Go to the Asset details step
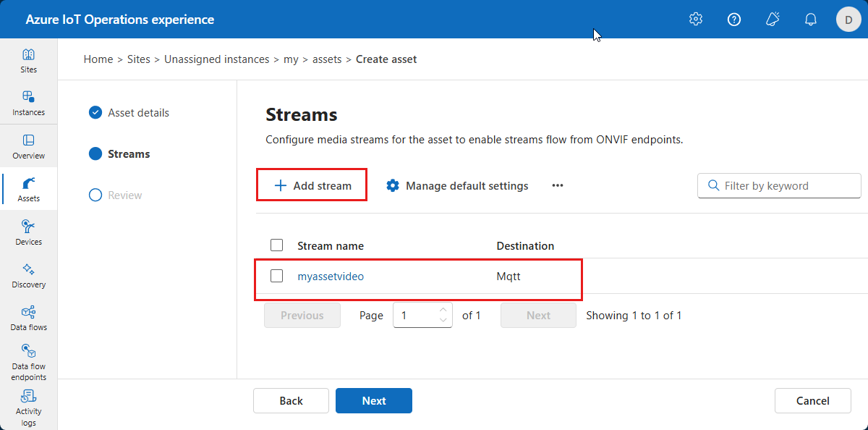Screen dimensions: 868x430 click(x=138, y=113)
